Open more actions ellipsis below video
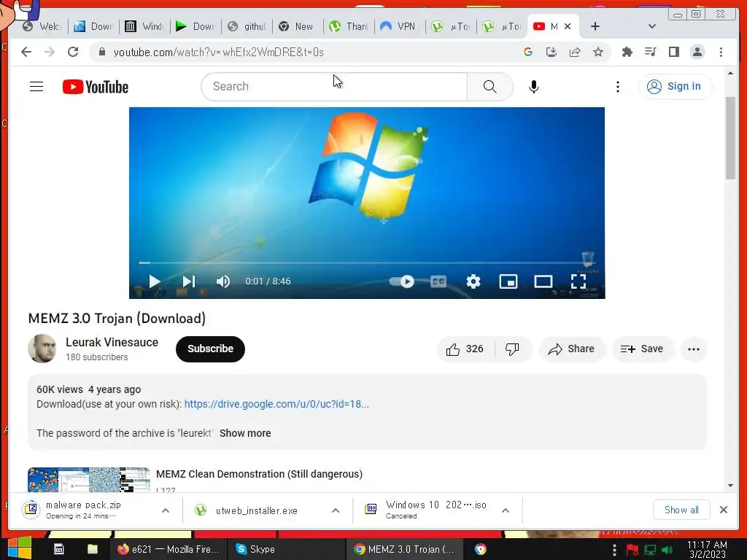 (694, 349)
